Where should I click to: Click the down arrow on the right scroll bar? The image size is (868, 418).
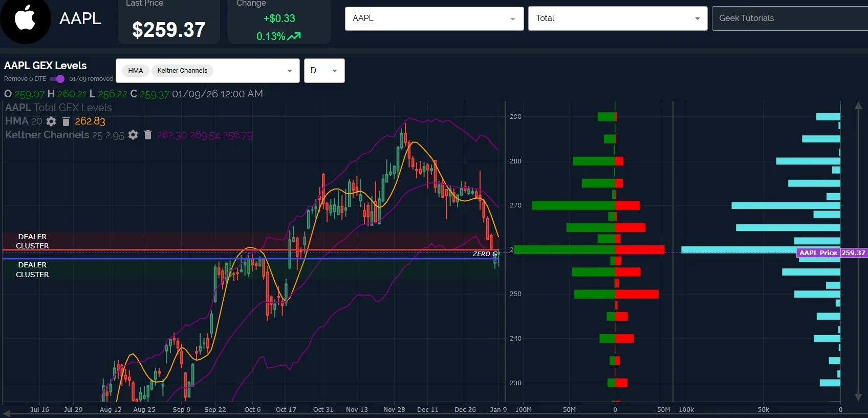tap(858, 397)
